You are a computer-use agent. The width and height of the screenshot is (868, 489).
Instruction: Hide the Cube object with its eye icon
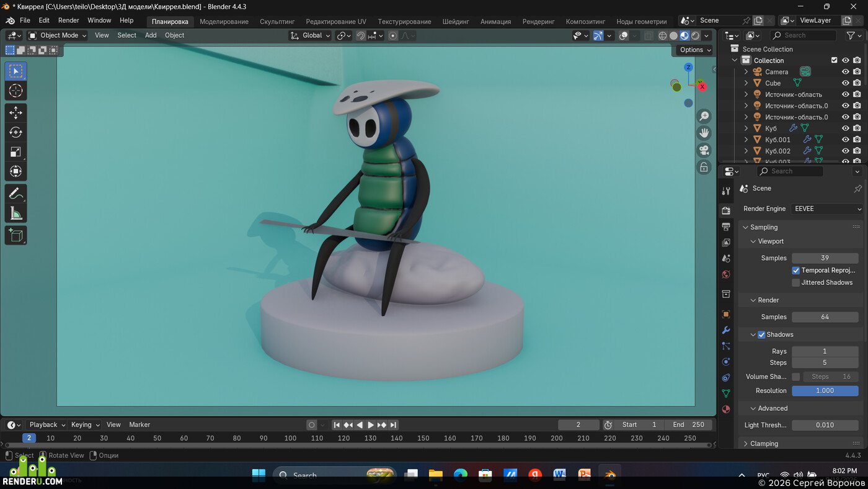(845, 83)
